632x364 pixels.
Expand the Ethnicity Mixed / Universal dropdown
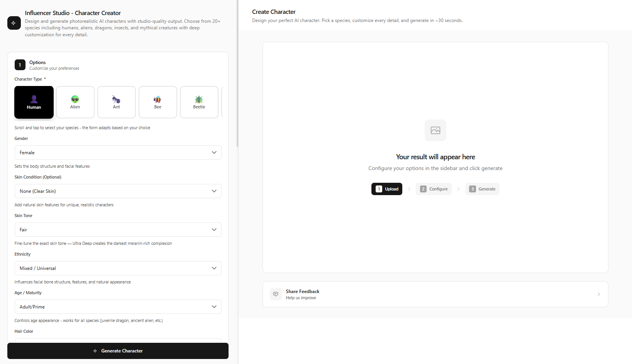[x=118, y=268]
